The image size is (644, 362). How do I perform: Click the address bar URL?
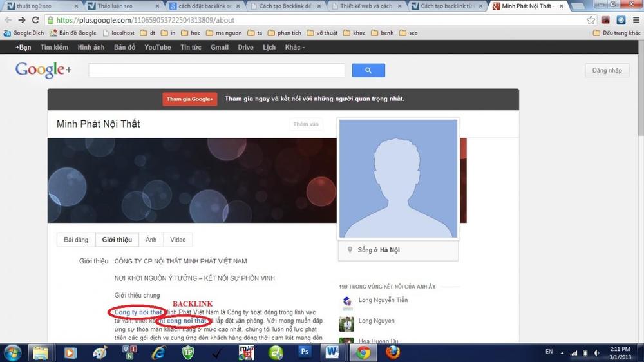tap(146, 20)
